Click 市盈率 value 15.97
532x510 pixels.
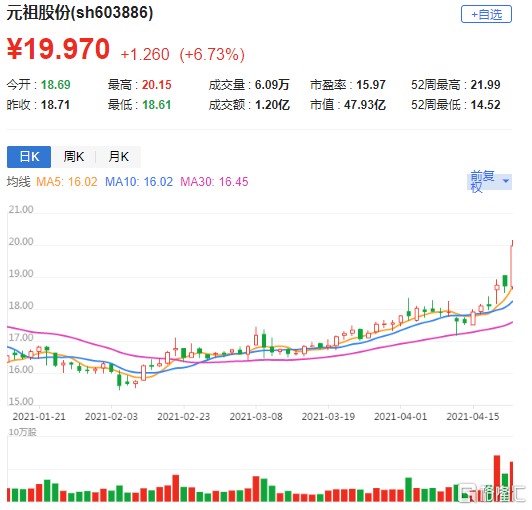point(371,84)
